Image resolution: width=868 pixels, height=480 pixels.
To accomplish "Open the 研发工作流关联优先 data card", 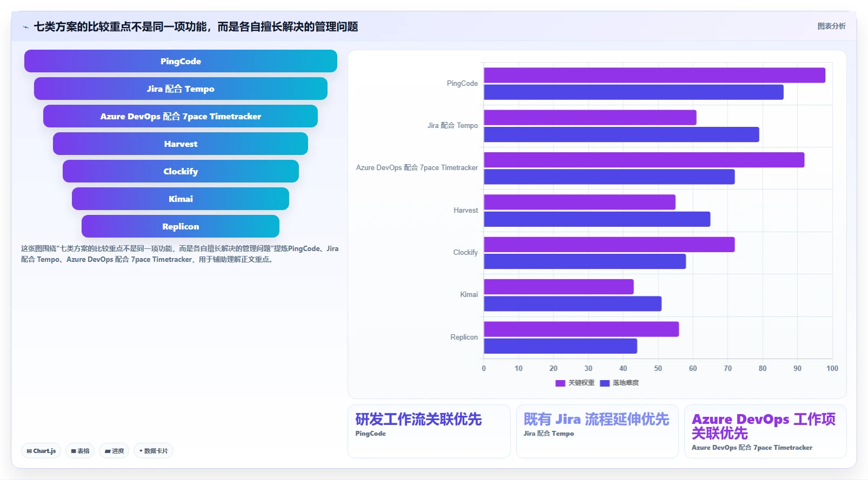I will pos(429,431).
